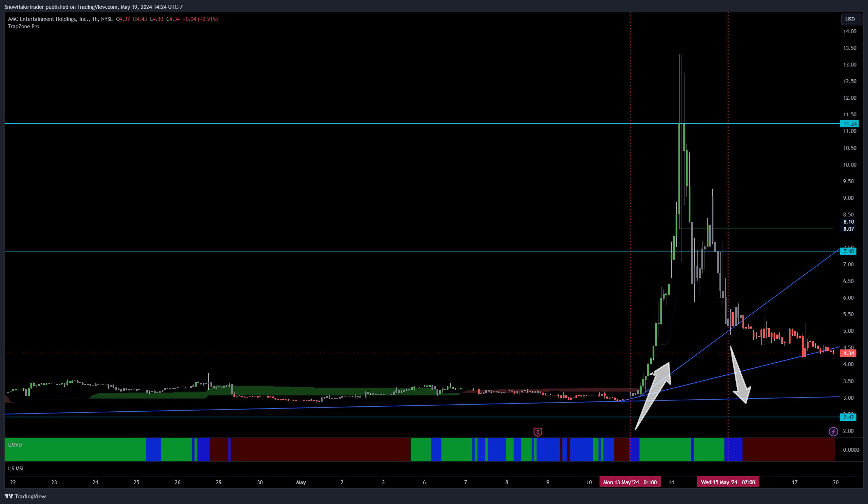Click the 14.00 price axis label
This screenshot has height=504, width=868.
pyautogui.click(x=850, y=31)
